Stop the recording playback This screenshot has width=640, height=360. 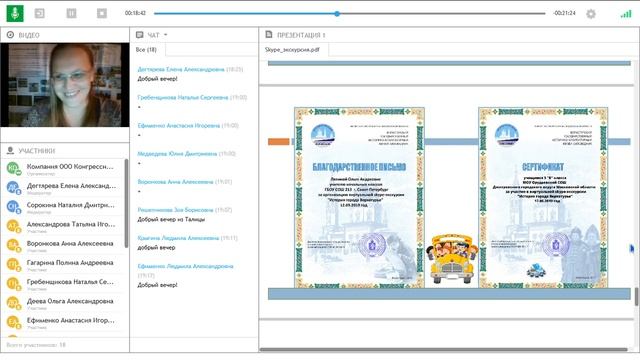pos(102,13)
